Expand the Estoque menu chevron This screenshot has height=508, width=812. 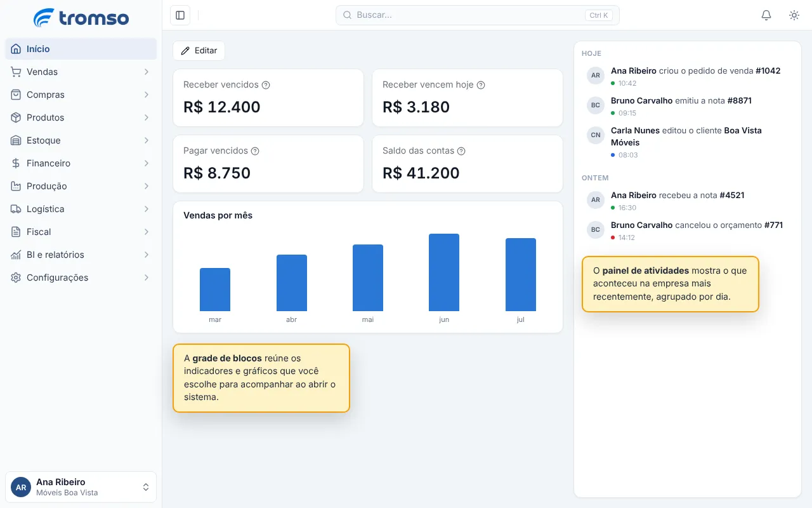click(147, 140)
